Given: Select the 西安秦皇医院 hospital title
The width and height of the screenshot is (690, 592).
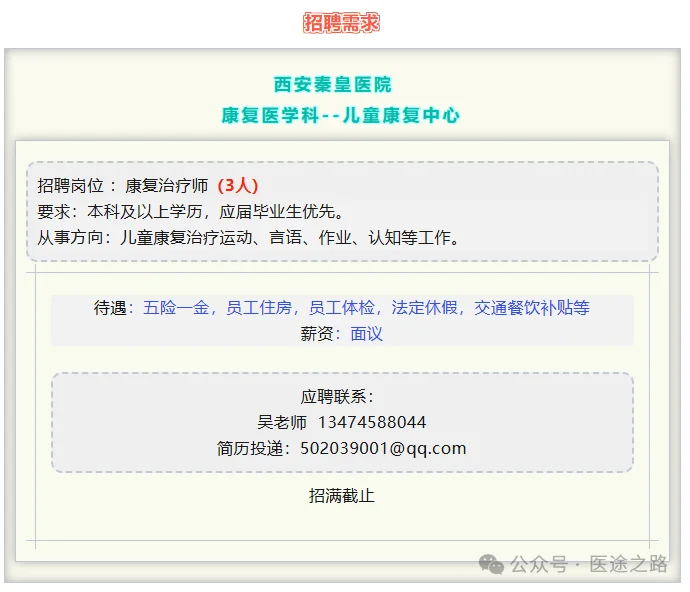Looking at the screenshot, I should click(333, 85).
